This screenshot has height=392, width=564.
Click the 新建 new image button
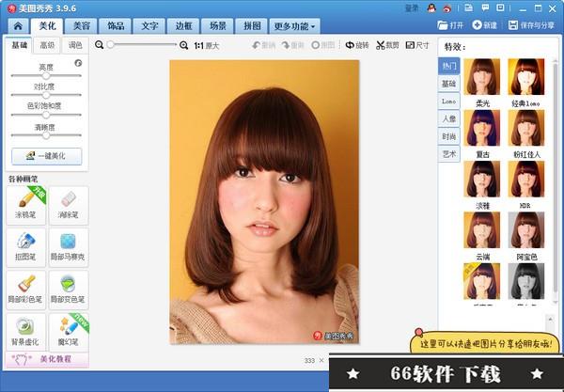[485, 25]
